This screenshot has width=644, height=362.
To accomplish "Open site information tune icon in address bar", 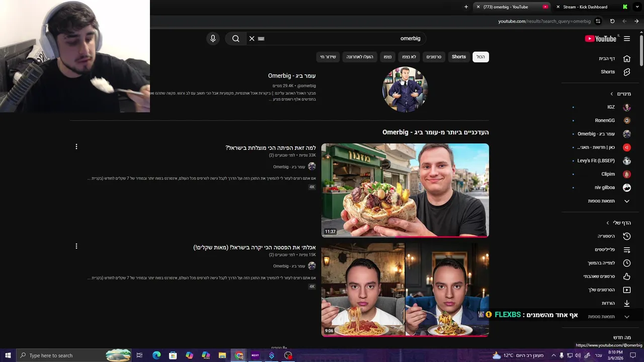I will (598, 21).
